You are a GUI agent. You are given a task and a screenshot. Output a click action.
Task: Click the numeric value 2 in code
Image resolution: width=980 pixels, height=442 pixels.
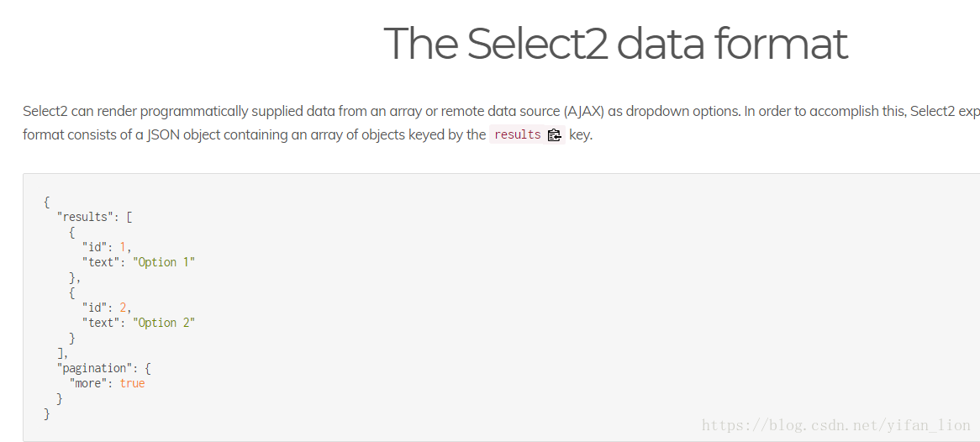coord(123,308)
